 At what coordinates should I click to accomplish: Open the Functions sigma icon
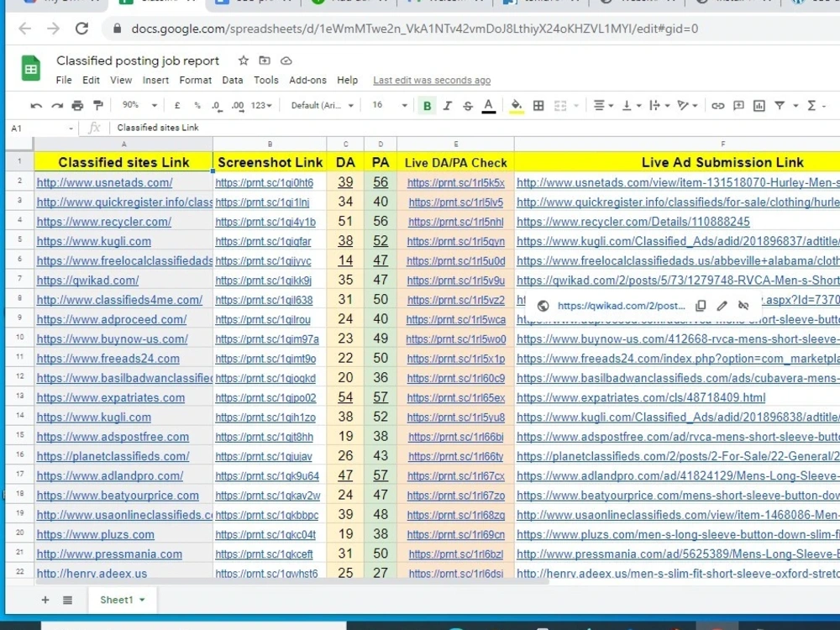click(811, 106)
